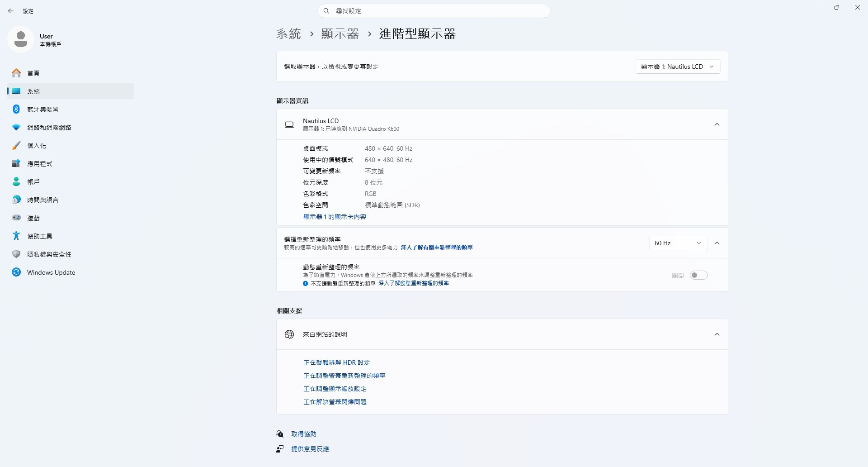Screen dimensions: 868x467
Task: Click the 取得協助 link
Action: (x=304, y=434)
